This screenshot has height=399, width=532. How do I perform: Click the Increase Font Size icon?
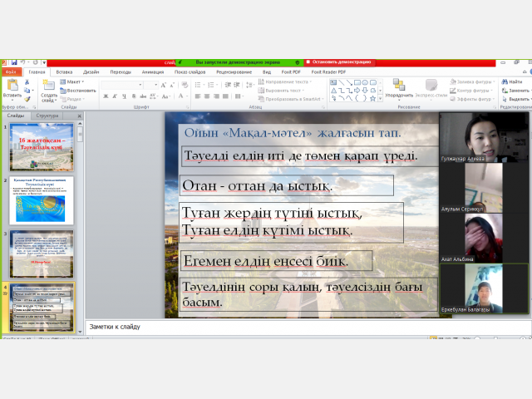[164, 85]
